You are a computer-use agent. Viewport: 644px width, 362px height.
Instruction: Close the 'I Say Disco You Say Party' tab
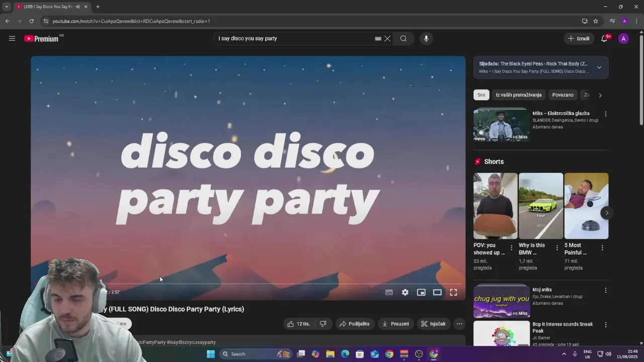click(x=86, y=7)
